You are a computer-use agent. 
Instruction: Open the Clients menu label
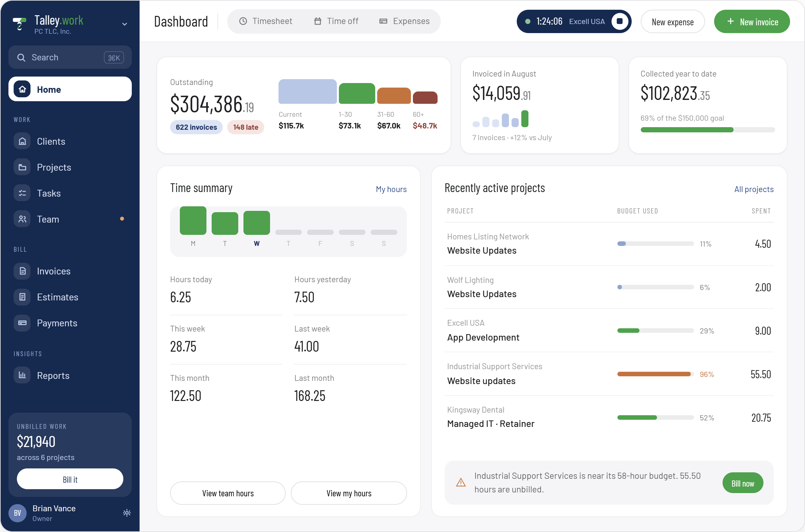click(51, 141)
